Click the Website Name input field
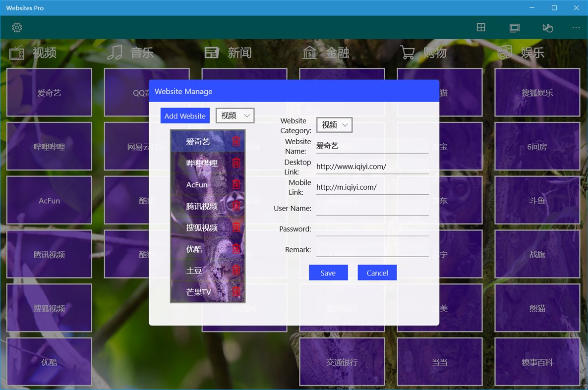588x390 pixels. pyautogui.click(x=372, y=146)
